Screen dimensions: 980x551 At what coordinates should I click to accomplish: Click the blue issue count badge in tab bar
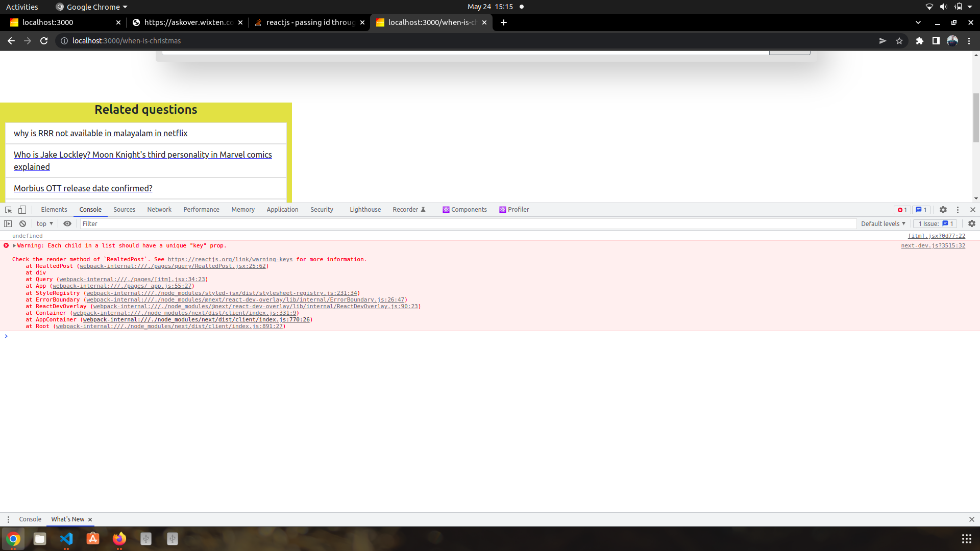click(921, 210)
